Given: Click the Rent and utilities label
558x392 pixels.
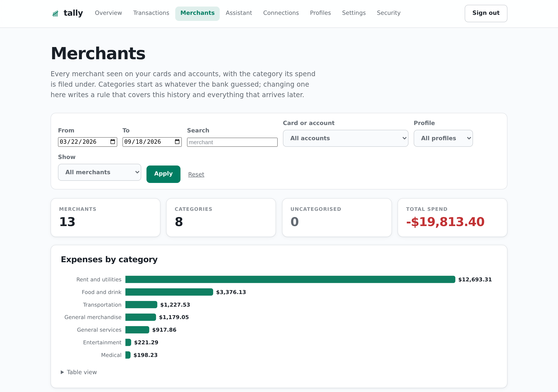Looking at the screenshot, I should pyautogui.click(x=99, y=280).
